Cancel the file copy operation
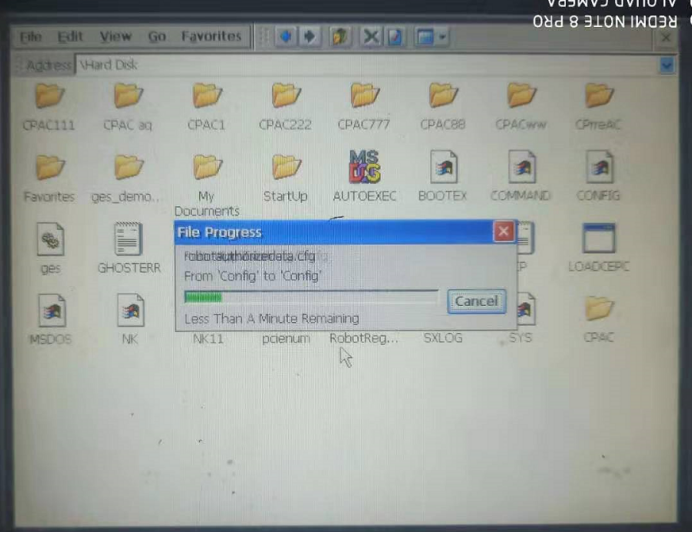Viewport: 692px width, 533px height. [x=477, y=301]
